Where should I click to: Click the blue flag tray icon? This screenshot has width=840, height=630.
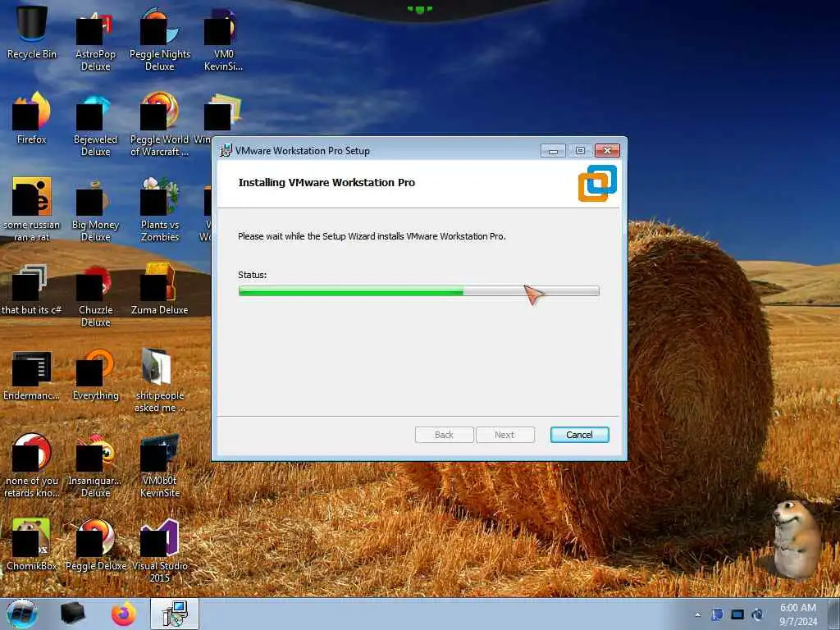(x=717, y=614)
